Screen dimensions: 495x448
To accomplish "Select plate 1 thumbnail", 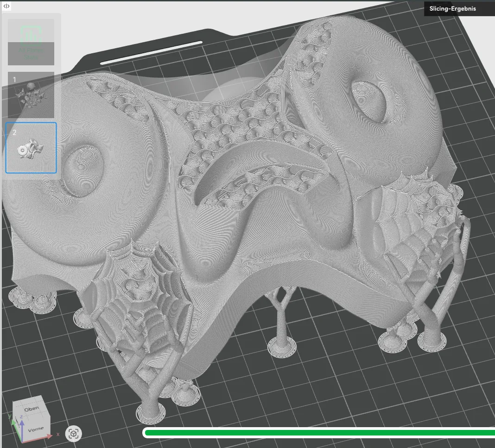I will (31, 95).
